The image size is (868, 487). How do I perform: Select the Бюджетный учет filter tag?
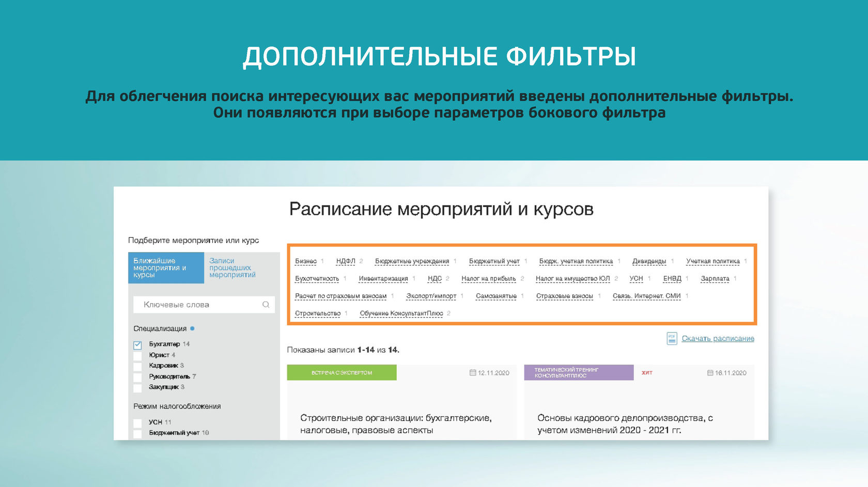[494, 261]
